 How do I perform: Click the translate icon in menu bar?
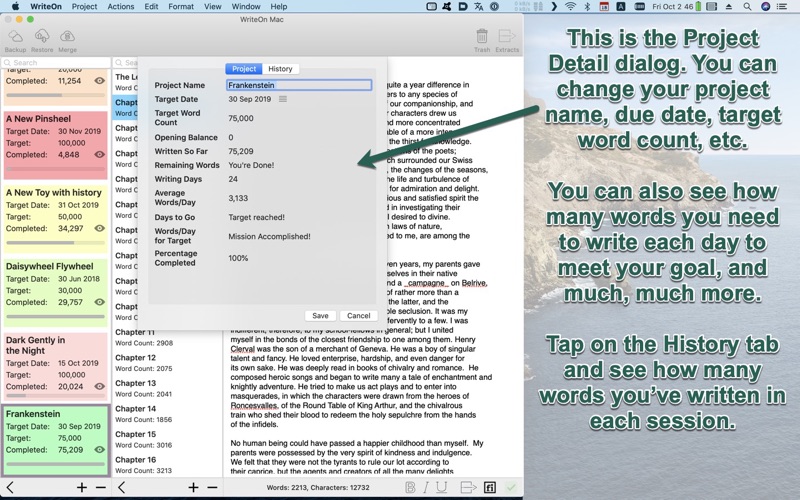[478, 7]
